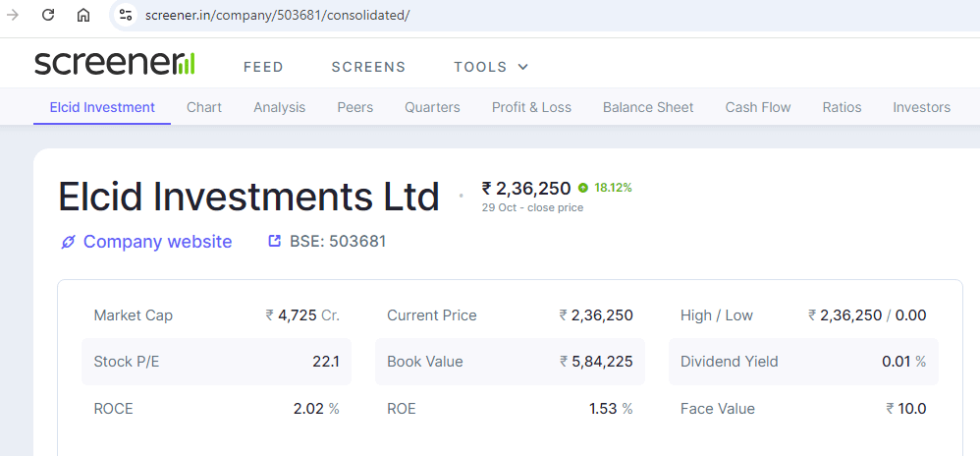Open site information icon in address bar

[x=125, y=15]
